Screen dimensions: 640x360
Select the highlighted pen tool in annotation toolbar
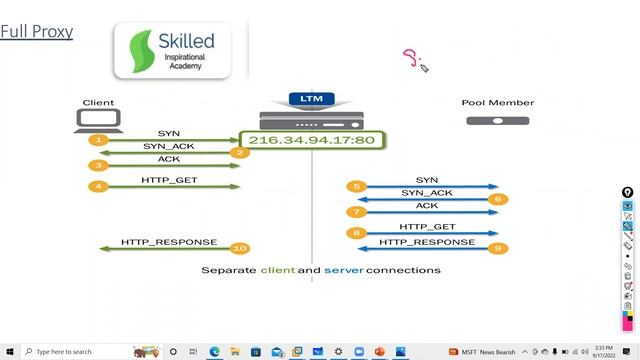coord(627,226)
